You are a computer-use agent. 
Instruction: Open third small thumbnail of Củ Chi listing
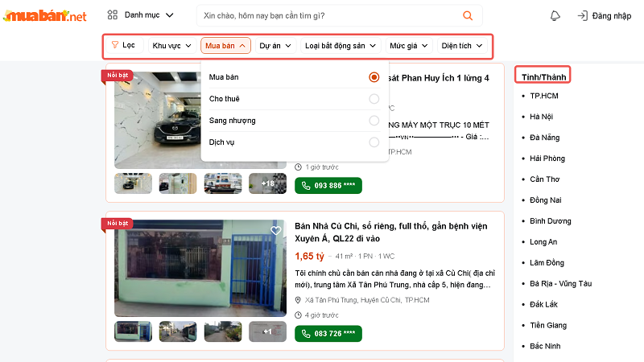click(223, 331)
